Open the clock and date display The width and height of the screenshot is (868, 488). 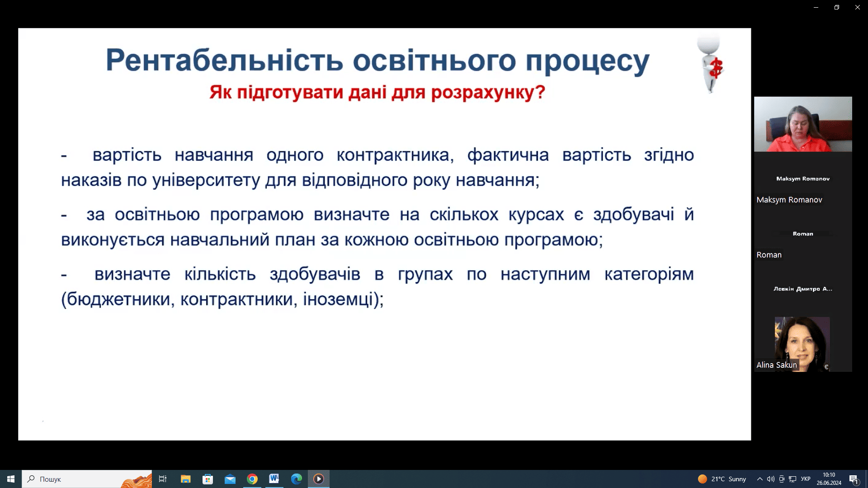[x=829, y=479]
